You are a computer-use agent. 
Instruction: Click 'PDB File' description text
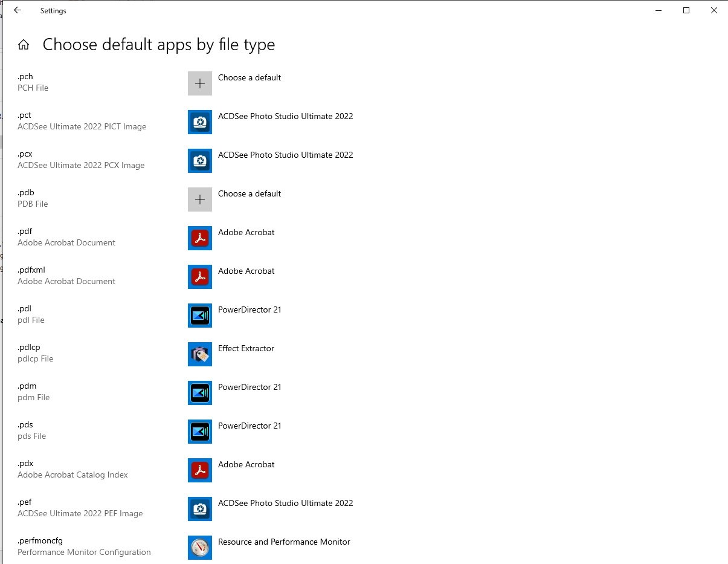[33, 204]
